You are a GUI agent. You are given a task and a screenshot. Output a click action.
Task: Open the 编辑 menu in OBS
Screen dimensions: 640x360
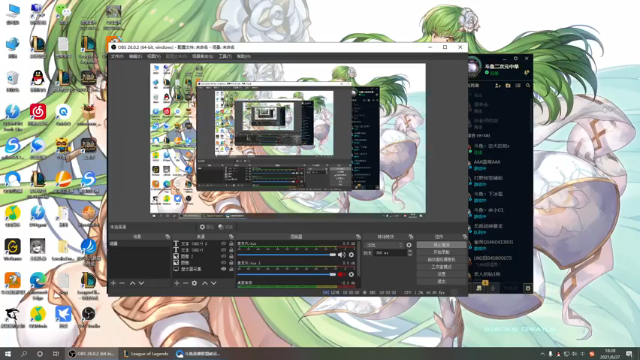pos(135,56)
